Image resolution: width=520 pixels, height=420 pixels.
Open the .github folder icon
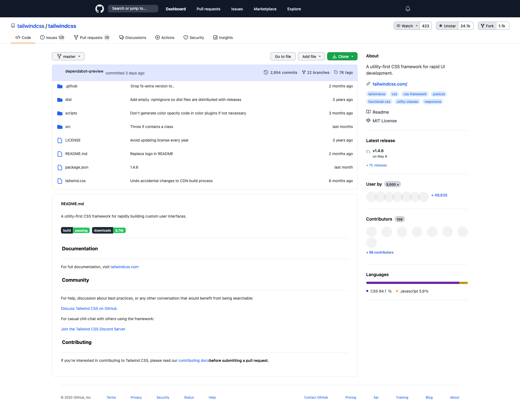60,86
